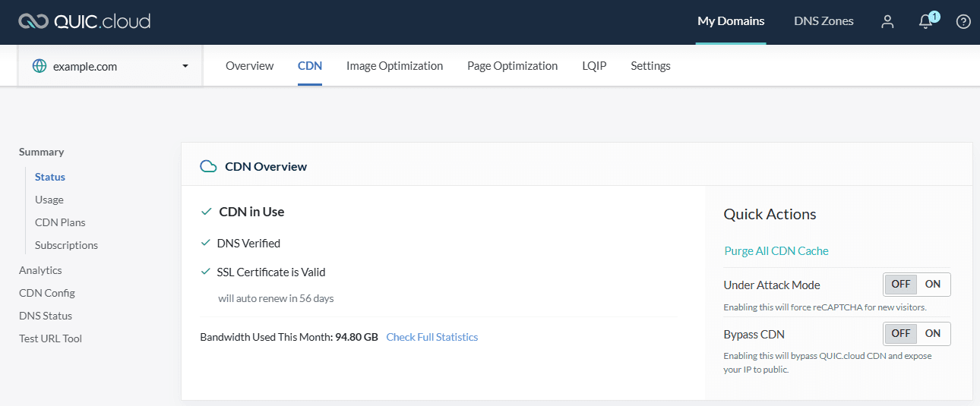980x406 pixels.
Task: Click the globe icon beside example.com
Action: pyautogui.click(x=40, y=66)
